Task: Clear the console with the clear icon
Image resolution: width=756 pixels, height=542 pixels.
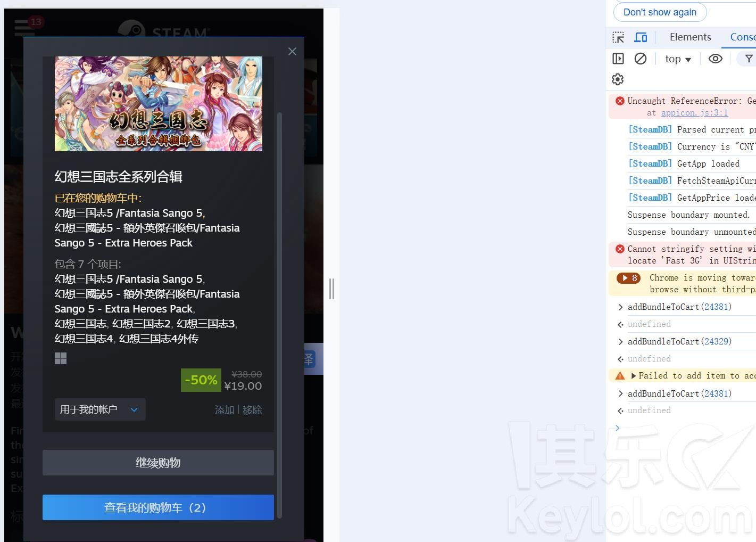Action: tap(641, 59)
